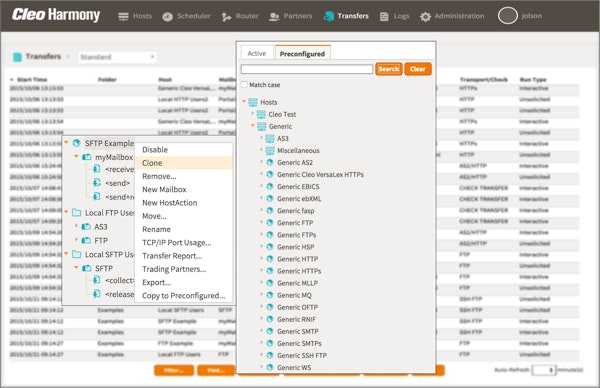Expand the Generic ebXML node
This screenshot has height=388, width=600.
[x=261, y=198]
